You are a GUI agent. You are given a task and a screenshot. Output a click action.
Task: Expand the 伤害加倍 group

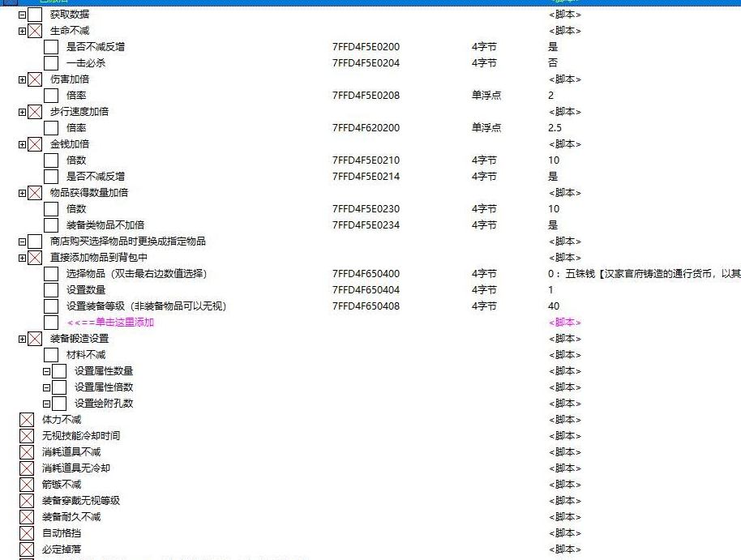coord(22,79)
